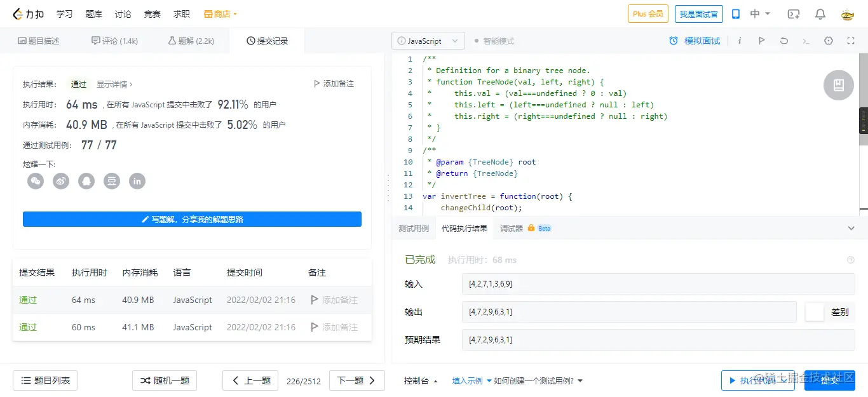868x397 pixels.
Task: Open 填入示例 dropdown
Action: coord(471,381)
